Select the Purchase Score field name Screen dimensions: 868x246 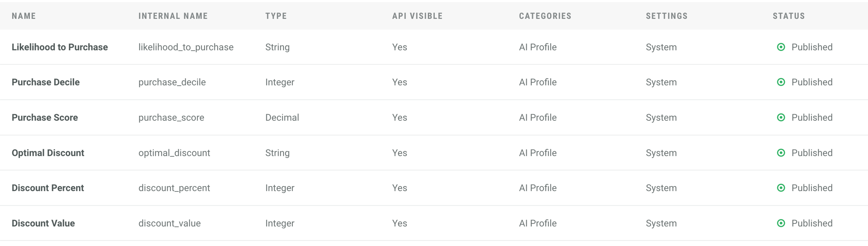click(x=45, y=118)
